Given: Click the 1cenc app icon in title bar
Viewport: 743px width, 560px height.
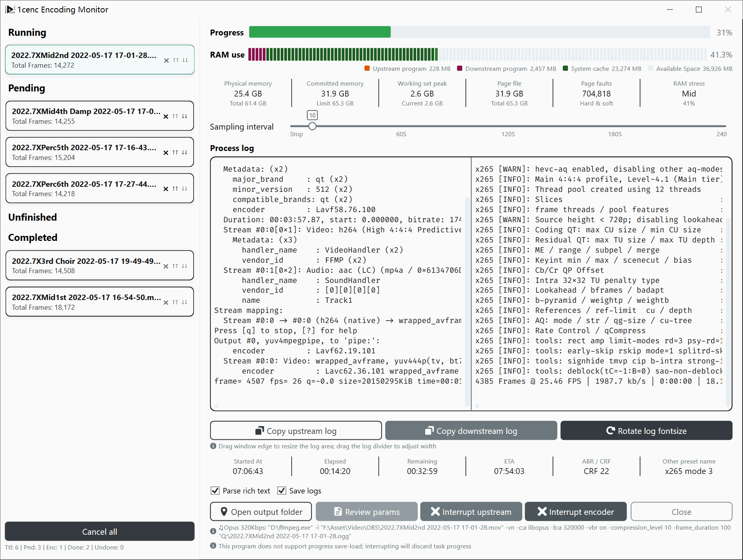Looking at the screenshot, I should (10, 9).
